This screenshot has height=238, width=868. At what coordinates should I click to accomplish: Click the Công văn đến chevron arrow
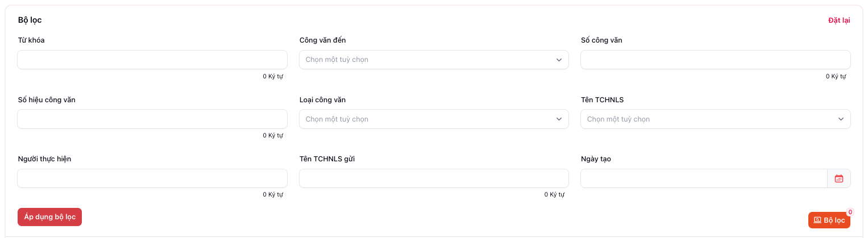(x=559, y=60)
